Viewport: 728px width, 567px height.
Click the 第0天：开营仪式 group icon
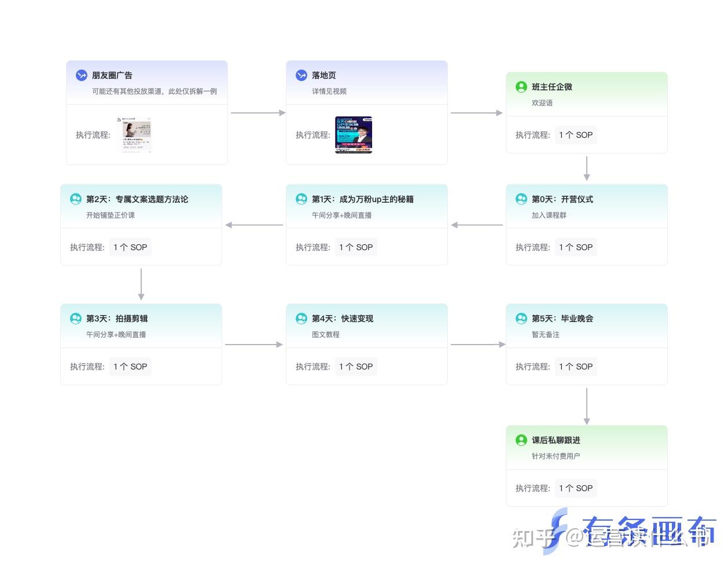click(521, 199)
